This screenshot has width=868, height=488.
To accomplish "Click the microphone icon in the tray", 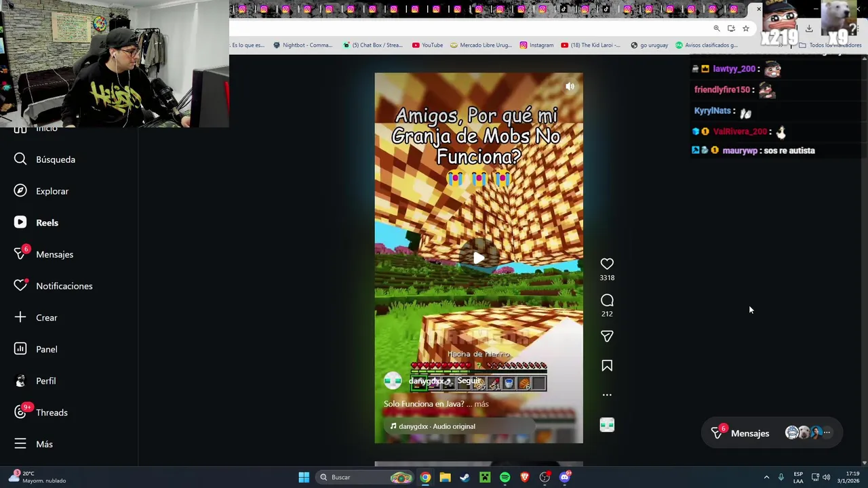I will point(781,477).
